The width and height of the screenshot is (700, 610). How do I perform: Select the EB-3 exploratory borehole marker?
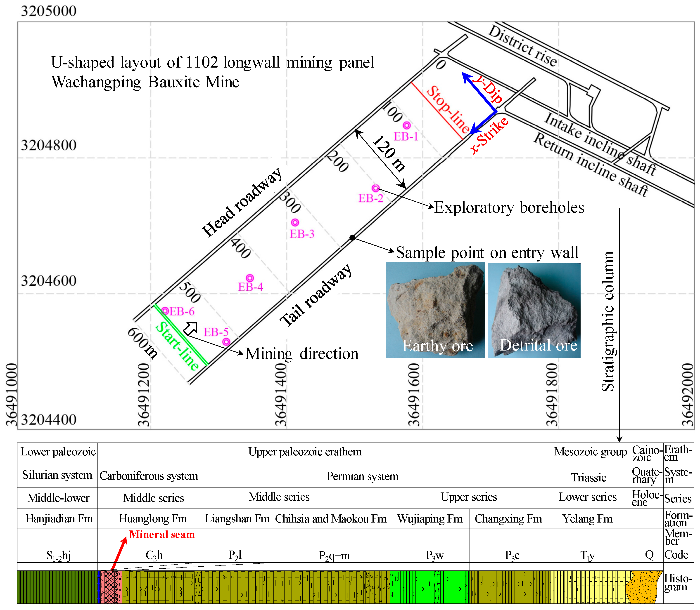tap(295, 222)
